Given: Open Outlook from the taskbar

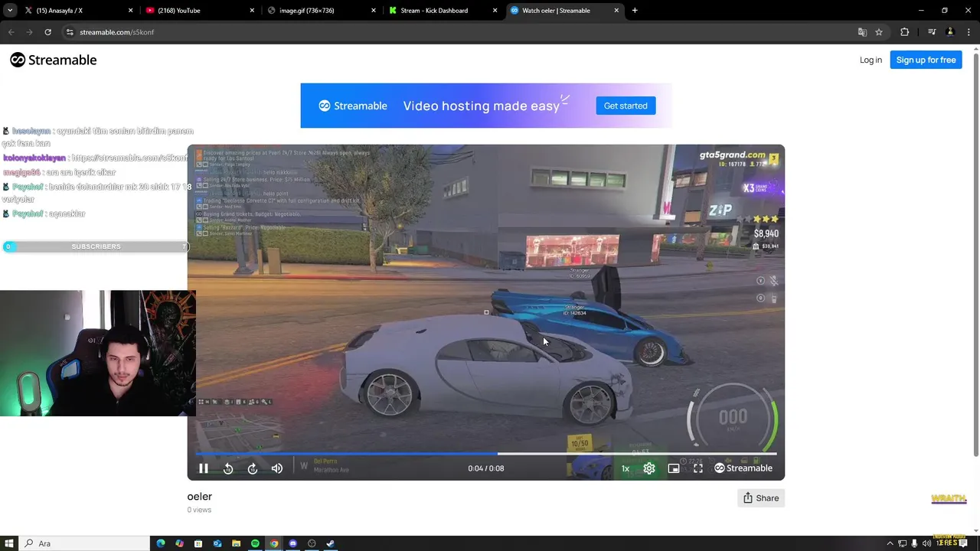Looking at the screenshot, I should click(217, 543).
